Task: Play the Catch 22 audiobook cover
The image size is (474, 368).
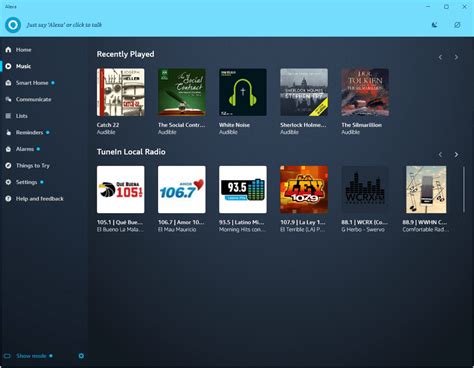Action: (121, 92)
